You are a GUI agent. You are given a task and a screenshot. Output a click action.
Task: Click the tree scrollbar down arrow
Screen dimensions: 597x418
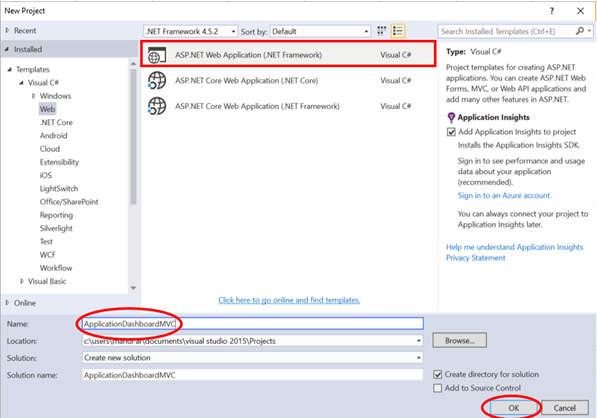133,288
